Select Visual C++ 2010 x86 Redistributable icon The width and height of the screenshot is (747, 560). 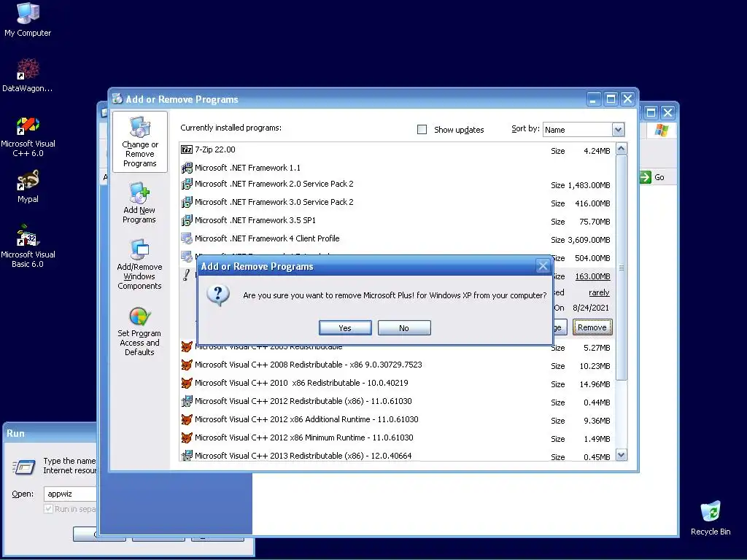pyautogui.click(x=186, y=383)
